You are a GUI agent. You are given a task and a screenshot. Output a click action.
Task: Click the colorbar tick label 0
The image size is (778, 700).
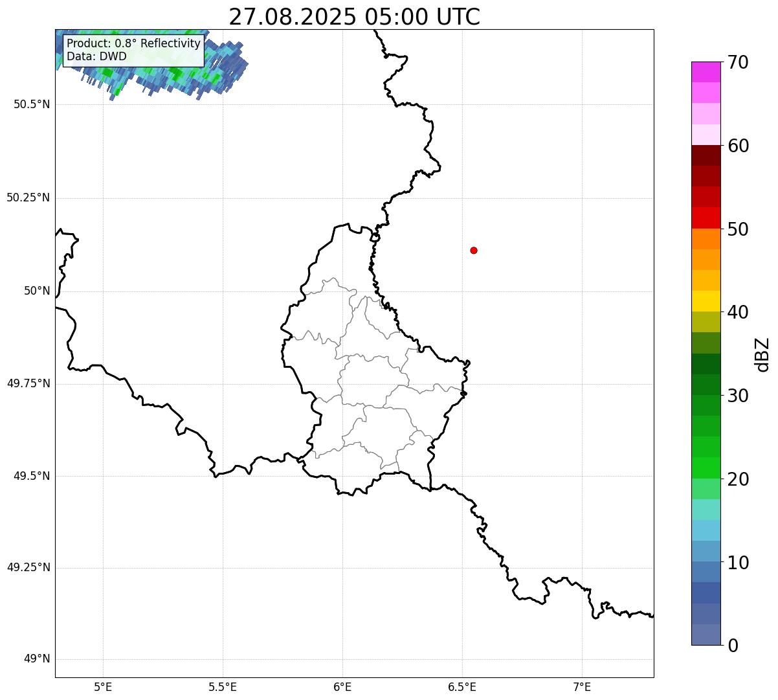[733, 646]
